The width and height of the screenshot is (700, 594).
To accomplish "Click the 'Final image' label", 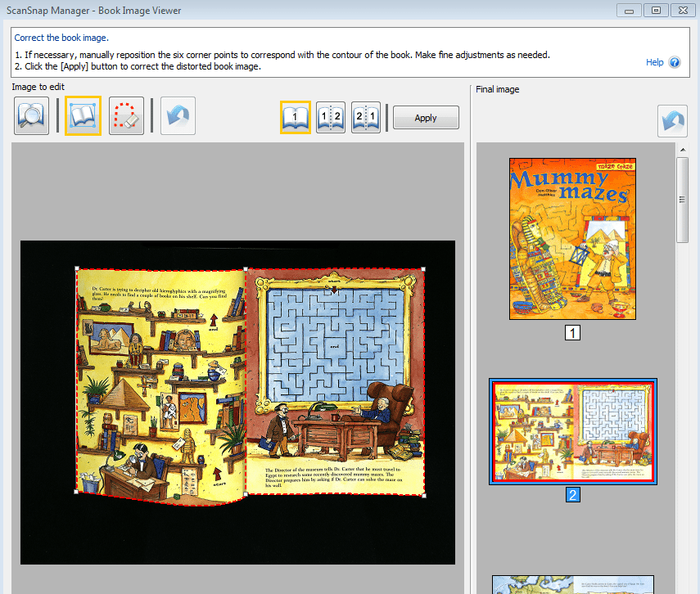I will point(497,89).
